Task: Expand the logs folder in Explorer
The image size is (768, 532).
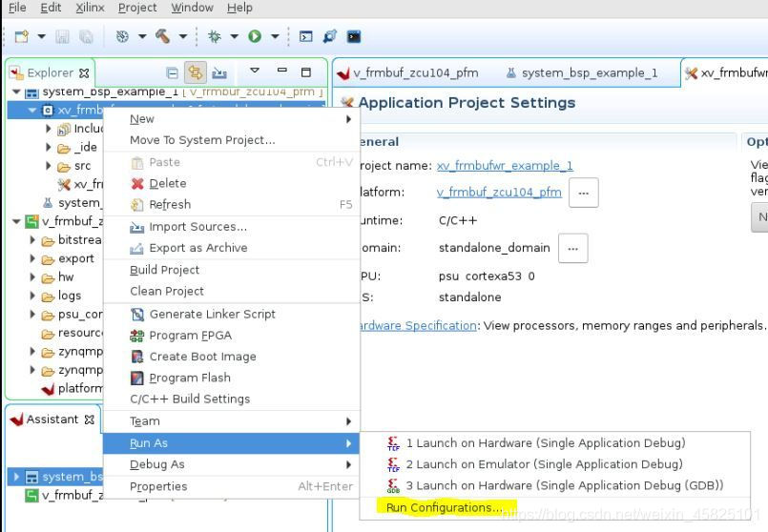Action: pos(32,296)
